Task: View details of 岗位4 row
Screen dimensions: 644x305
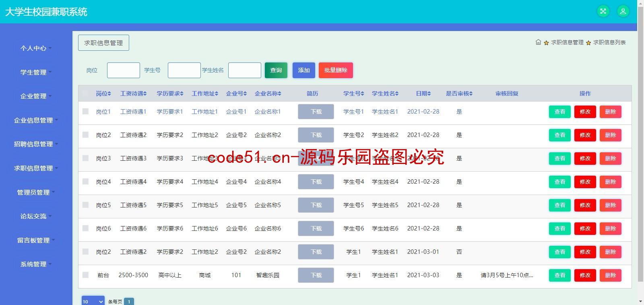Action: pos(560,182)
